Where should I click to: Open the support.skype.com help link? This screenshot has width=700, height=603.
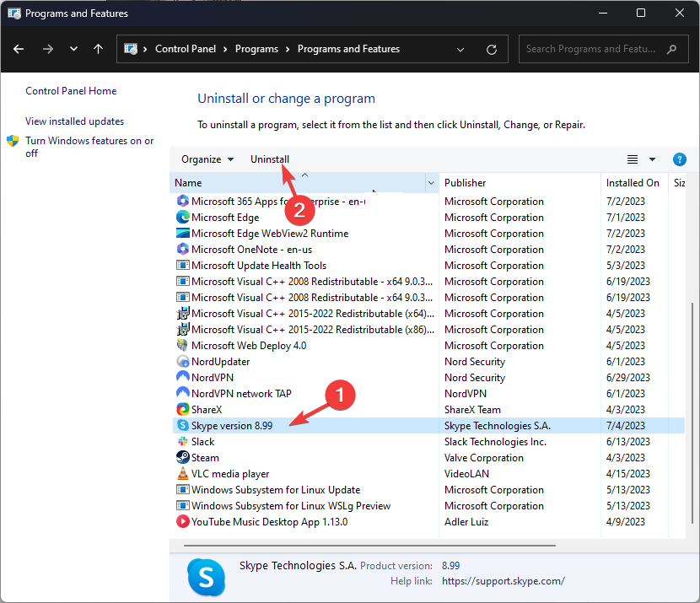503,581
